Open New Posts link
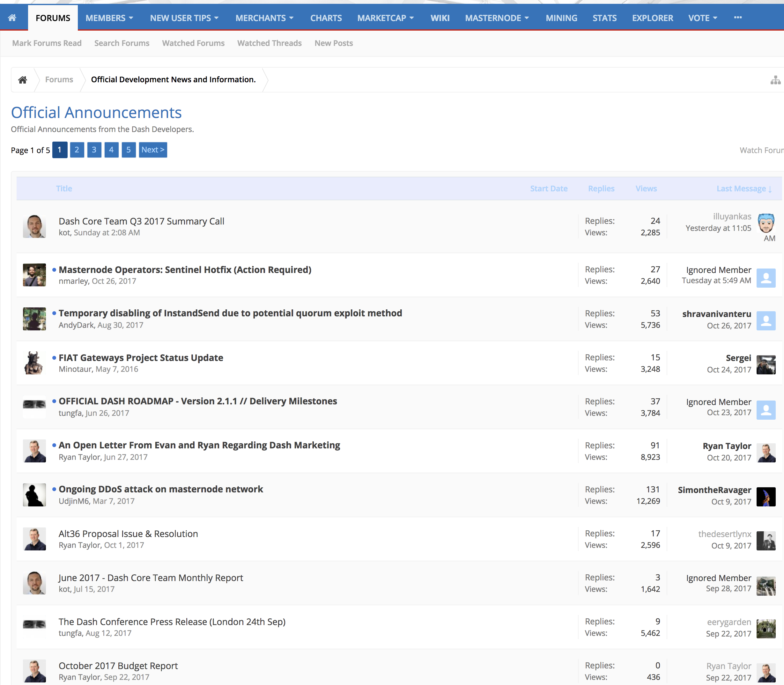The width and height of the screenshot is (784, 685). 333,43
